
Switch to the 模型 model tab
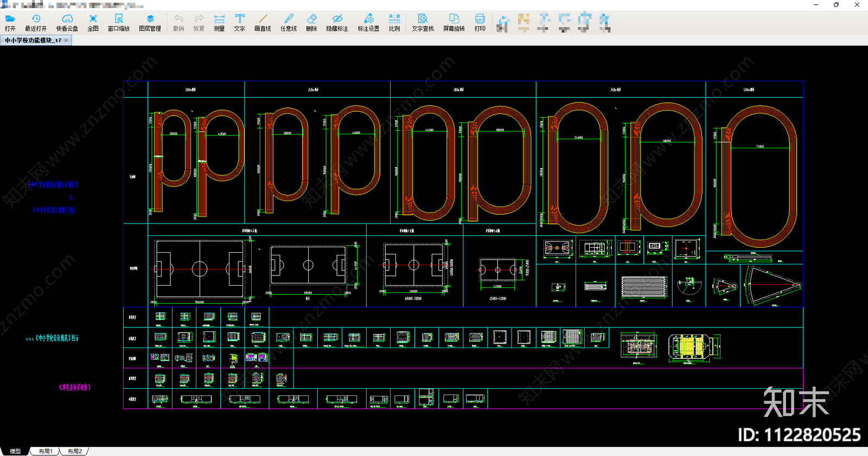pyautogui.click(x=15, y=451)
